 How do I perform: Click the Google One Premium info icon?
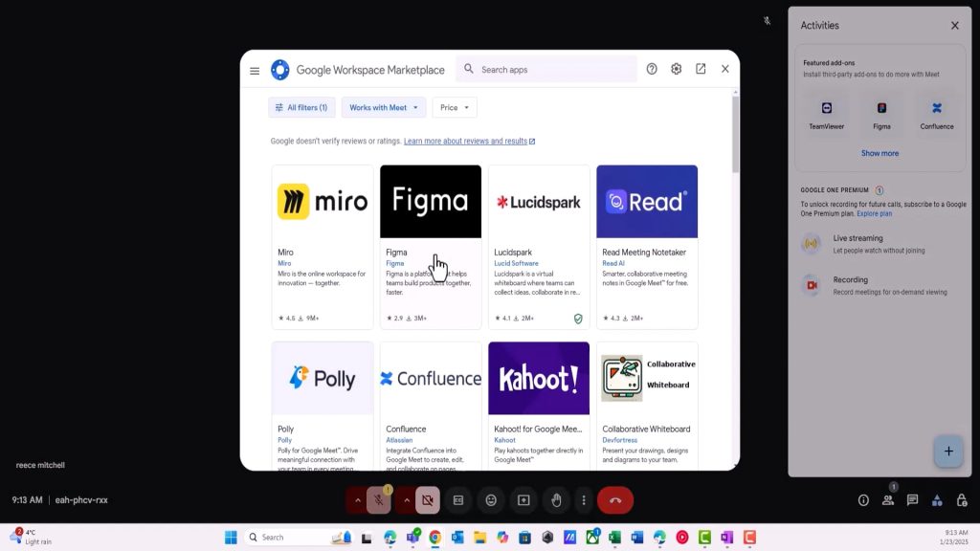pyautogui.click(x=880, y=190)
